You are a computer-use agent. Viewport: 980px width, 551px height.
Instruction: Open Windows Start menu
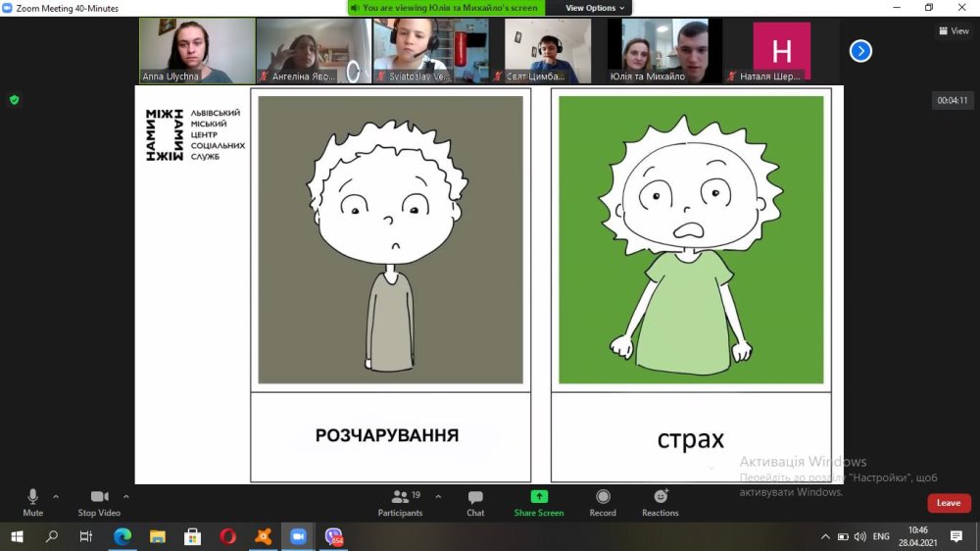(x=17, y=536)
